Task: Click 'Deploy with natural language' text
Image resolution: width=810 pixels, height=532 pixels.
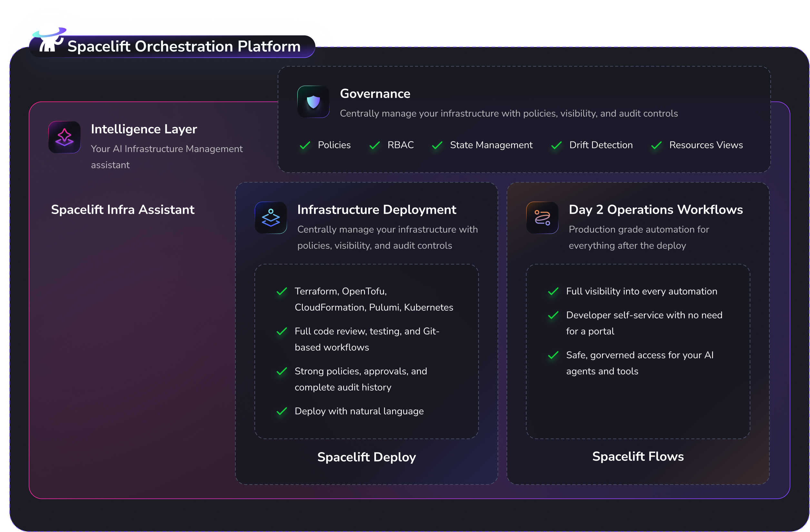Action: point(359,411)
